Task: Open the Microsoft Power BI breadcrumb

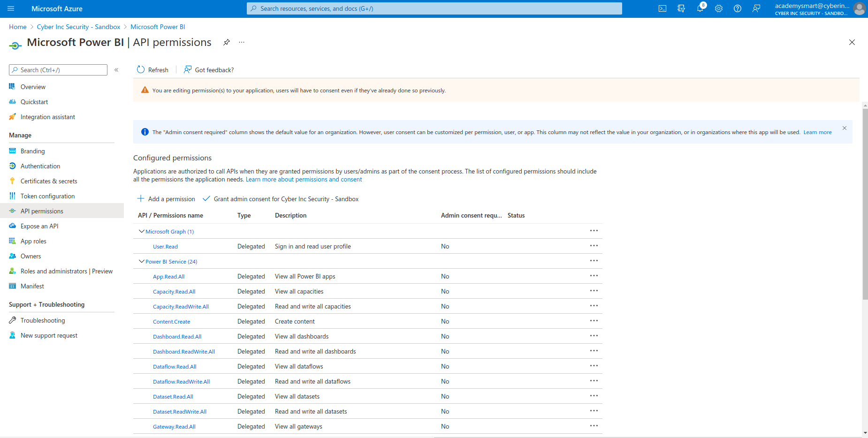Action: (x=158, y=27)
